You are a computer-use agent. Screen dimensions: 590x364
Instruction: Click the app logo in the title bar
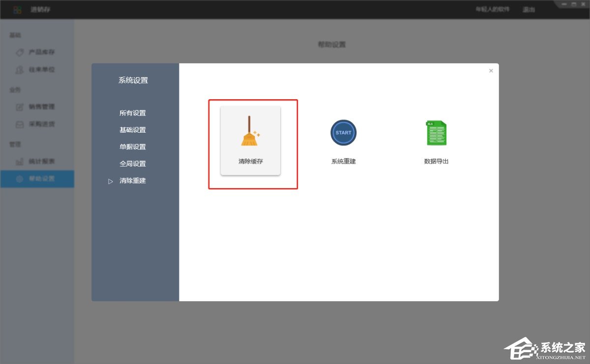pos(18,9)
